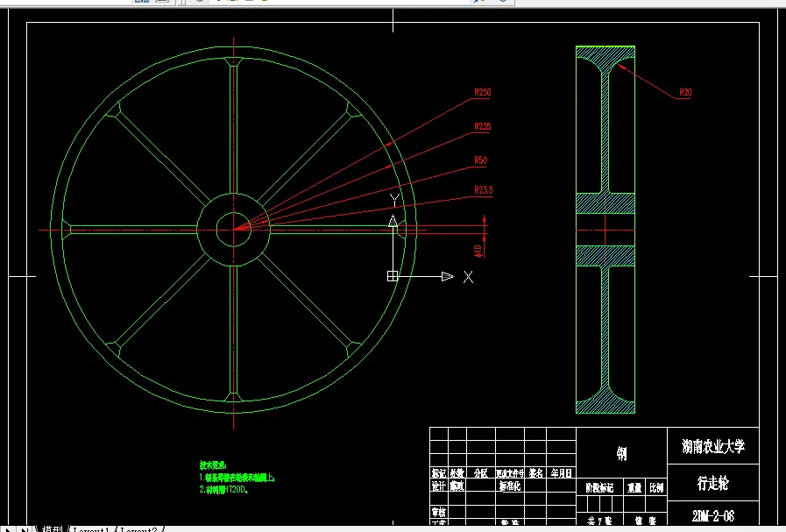Click the 设计 cell in title block

coord(439,486)
